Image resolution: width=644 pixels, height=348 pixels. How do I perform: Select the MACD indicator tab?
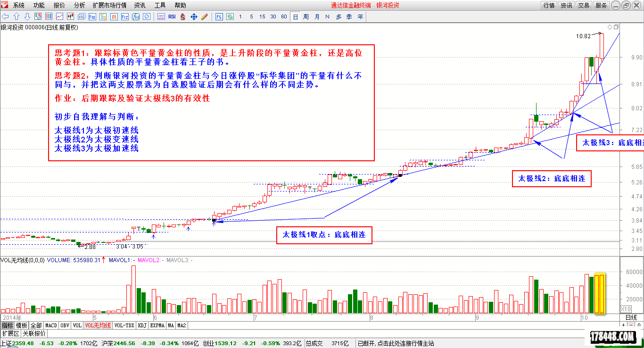coord(51,325)
